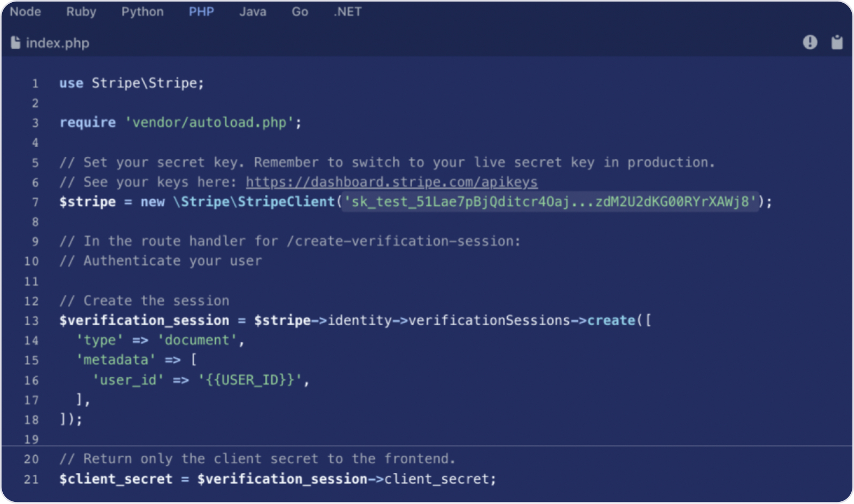Click the 'vendor/autoload.php' string
This screenshot has height=504, width=854.
(x=209, y=123)
